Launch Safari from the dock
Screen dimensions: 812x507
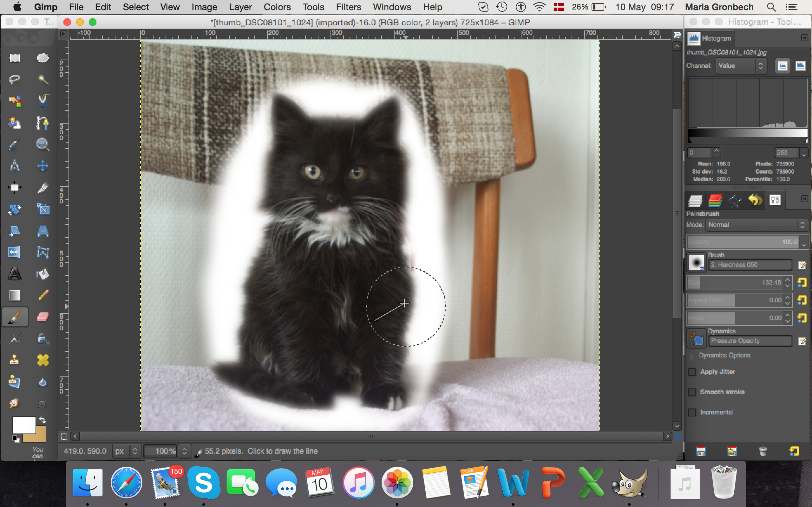coord(127,483)
